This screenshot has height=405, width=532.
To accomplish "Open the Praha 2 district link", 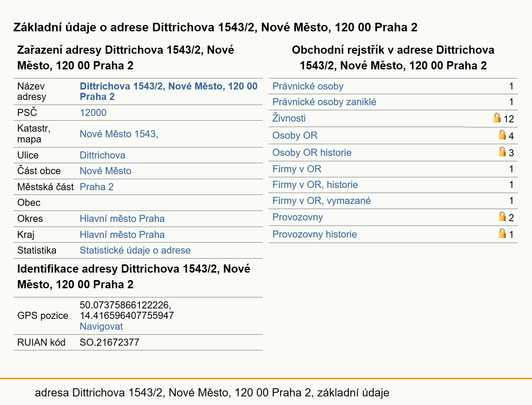I will coord(97,187).
